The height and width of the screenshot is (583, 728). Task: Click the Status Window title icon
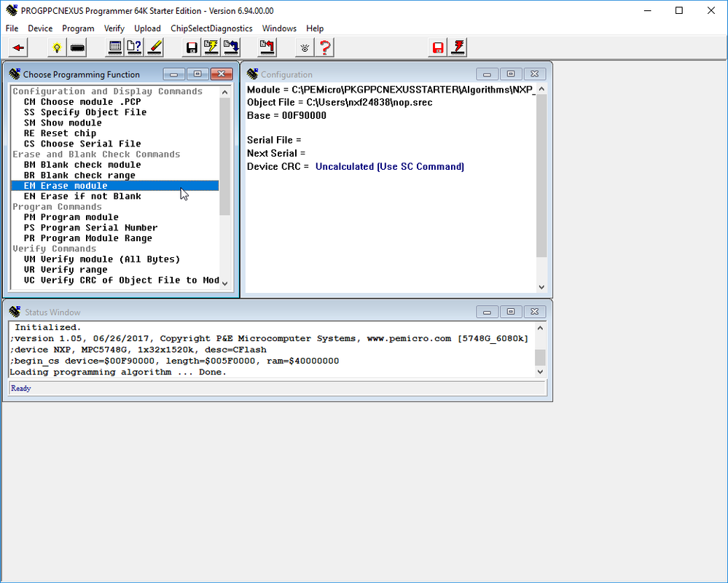point(15,311)
